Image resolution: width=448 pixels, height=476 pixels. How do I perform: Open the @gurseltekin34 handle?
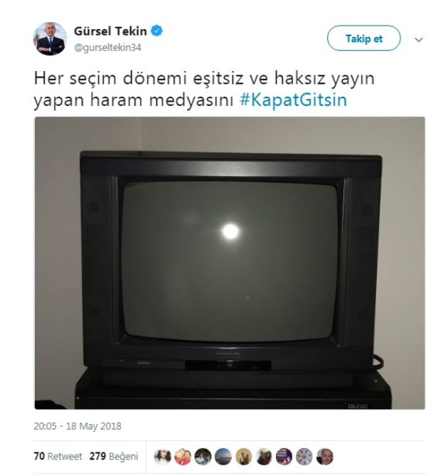pyautogui.click(x=107, y=48)
